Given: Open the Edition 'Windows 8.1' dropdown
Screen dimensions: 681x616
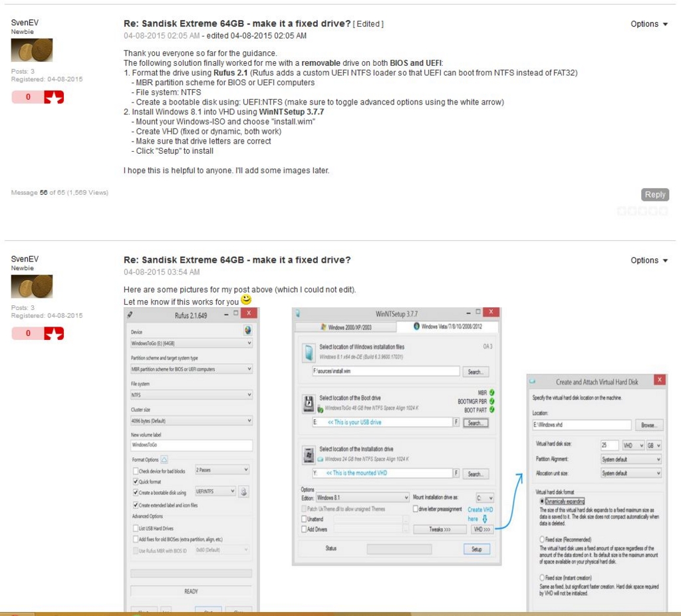Looking at the screenshot, I should point(362,498).
